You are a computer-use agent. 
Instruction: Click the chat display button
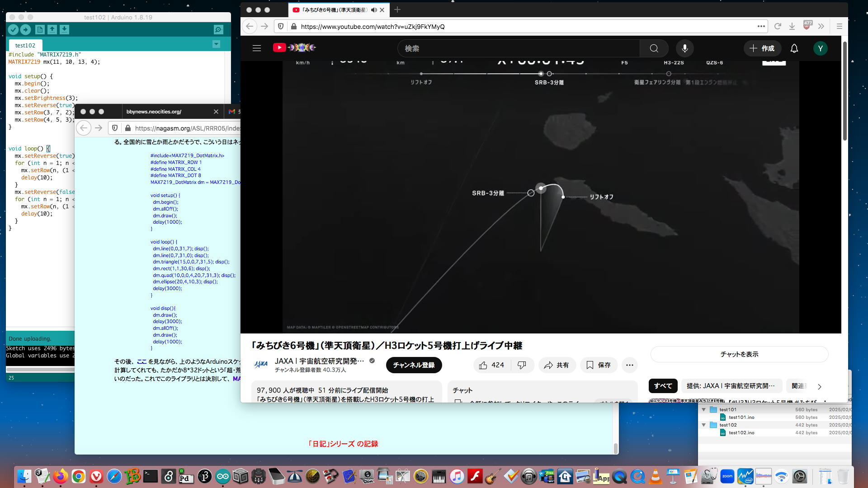pyautogui.click(x=739, y=354)
